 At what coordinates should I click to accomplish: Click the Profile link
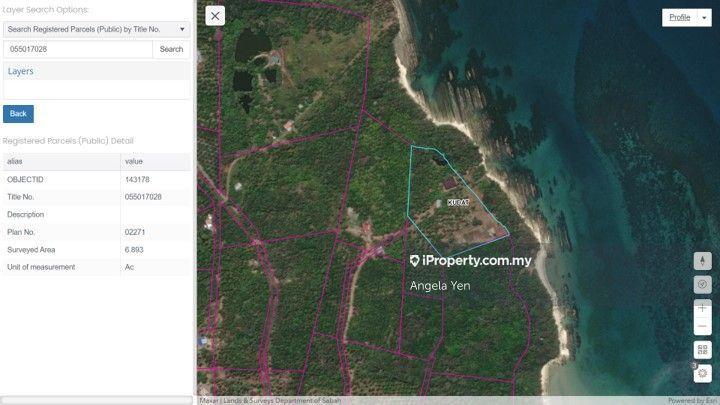pyautogui.click(x=679, y=18)
